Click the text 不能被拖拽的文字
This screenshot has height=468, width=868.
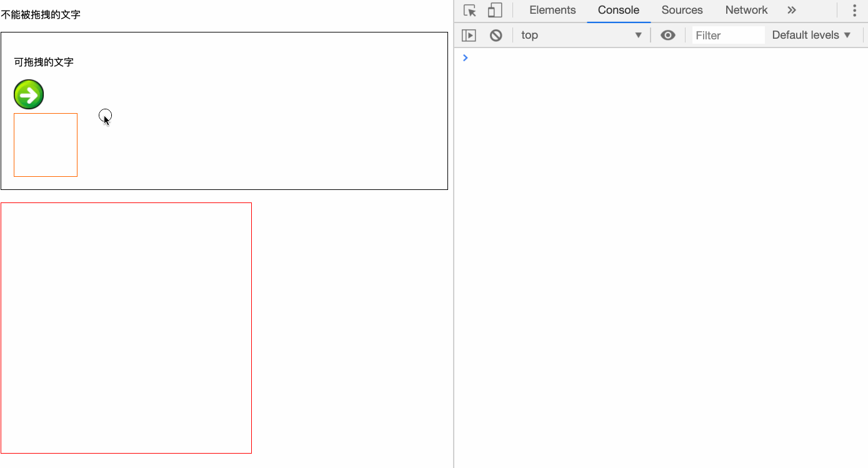point(41,14)
